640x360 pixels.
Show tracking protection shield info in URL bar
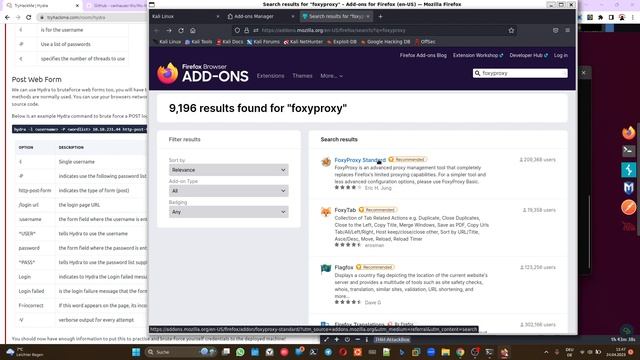pyautogui.click(x=237, y=30)
